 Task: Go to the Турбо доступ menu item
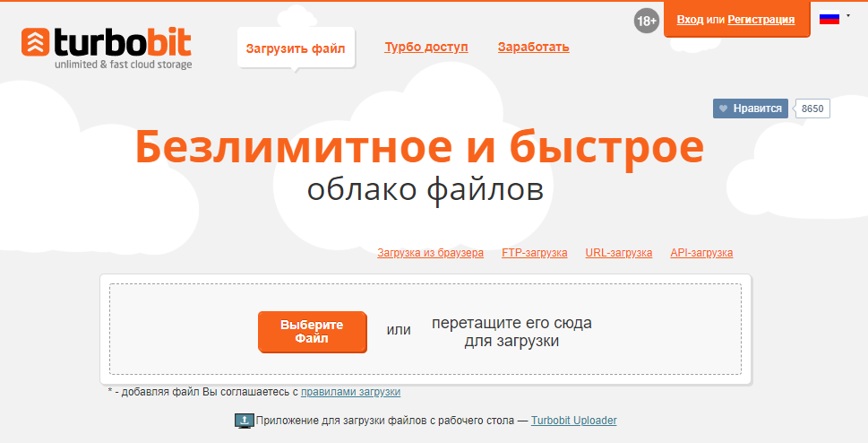click(426, 48)
